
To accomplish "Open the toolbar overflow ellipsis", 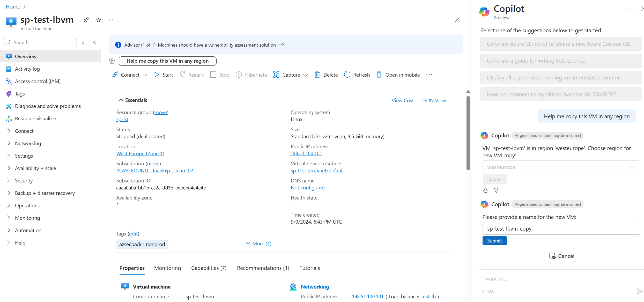I will pos(429,75).
